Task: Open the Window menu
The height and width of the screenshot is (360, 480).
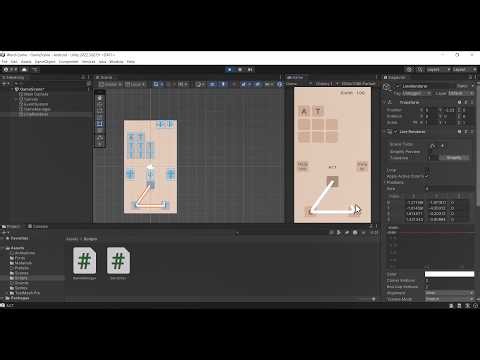Action: (x=116, y=62)
